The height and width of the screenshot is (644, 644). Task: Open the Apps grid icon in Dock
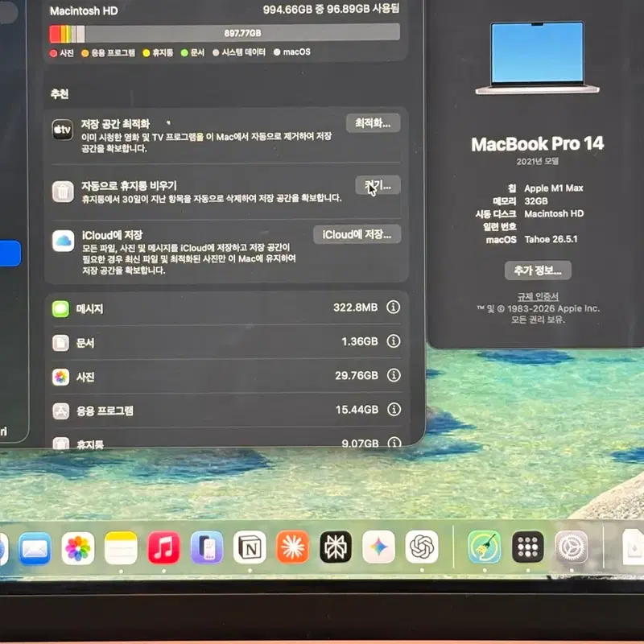(528, 547)
